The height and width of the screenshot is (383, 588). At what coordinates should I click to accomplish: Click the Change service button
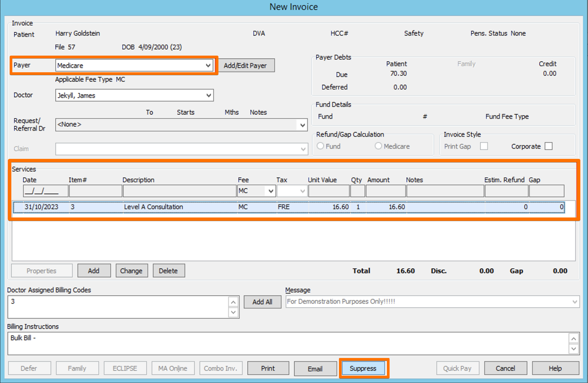point(132,271)
